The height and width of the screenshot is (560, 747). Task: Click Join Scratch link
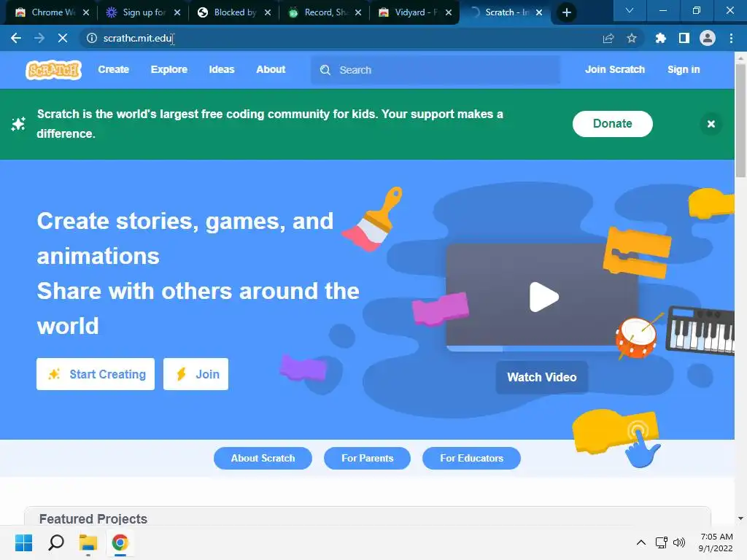pyautogui.click(x=614, y=69)
